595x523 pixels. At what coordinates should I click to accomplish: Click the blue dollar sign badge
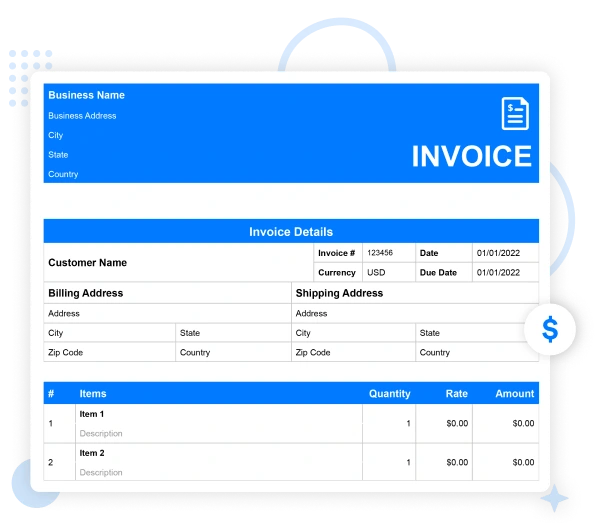pos(550,329)
